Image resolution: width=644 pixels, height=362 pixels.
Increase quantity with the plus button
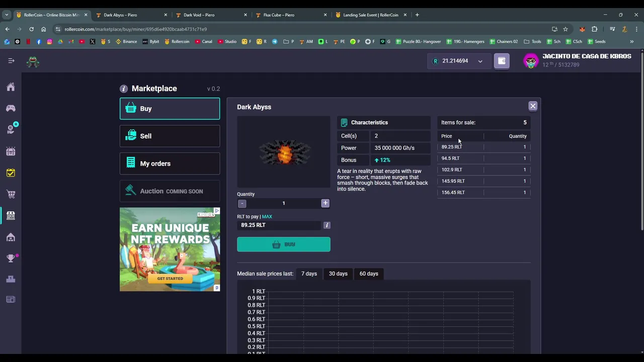click(325, 203)
